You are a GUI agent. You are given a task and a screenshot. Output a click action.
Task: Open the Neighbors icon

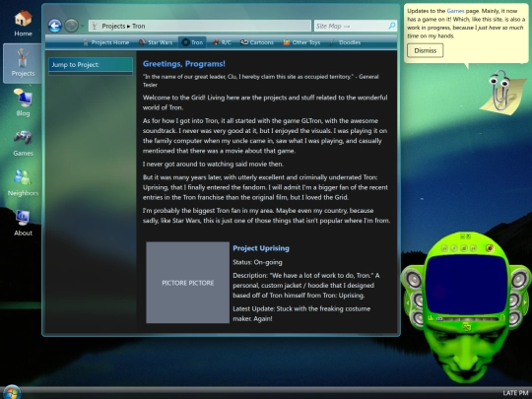[x=23, y=182]
